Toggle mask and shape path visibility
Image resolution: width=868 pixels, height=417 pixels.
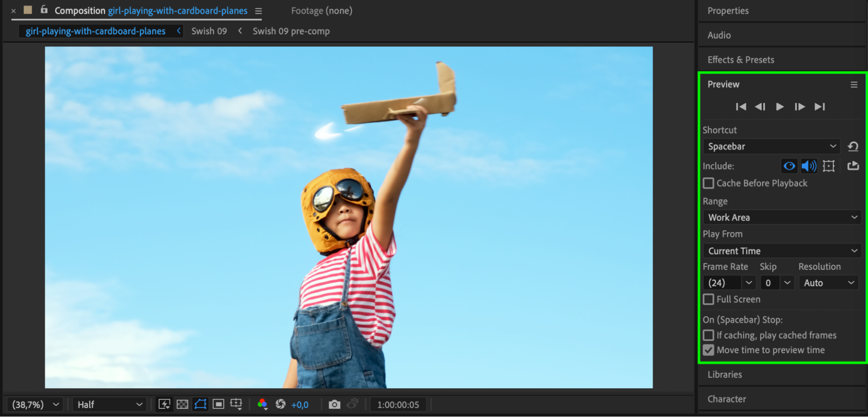click(x=200, y=404)
